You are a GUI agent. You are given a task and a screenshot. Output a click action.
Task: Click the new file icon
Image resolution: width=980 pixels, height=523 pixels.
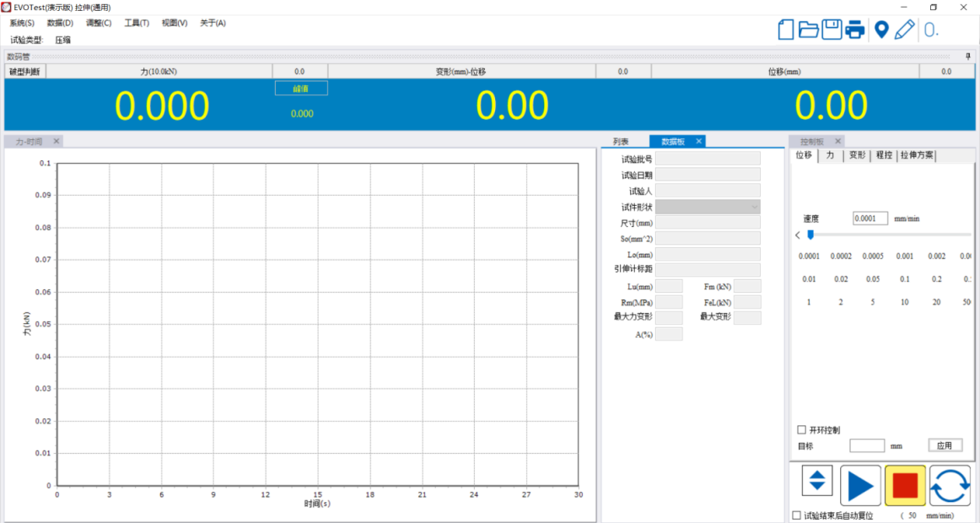(785, 30)
